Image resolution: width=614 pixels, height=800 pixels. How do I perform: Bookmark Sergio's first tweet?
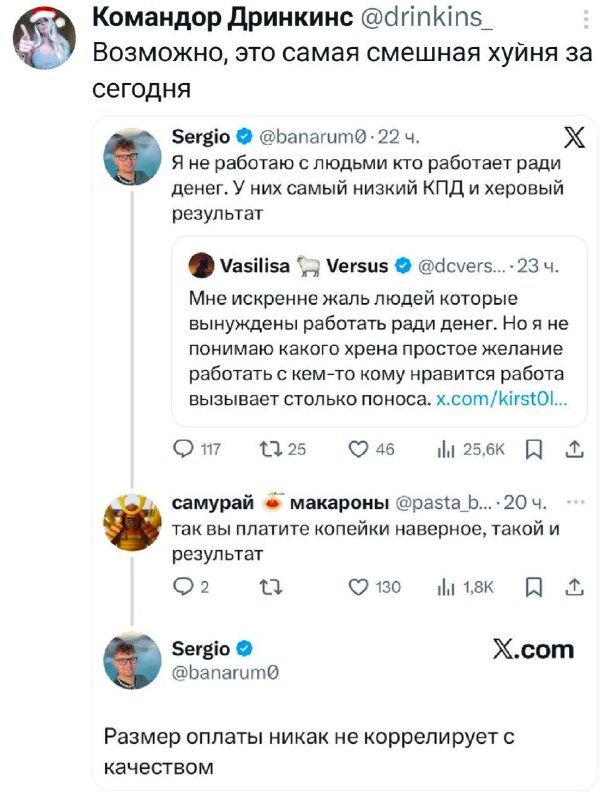coord(533,451)
